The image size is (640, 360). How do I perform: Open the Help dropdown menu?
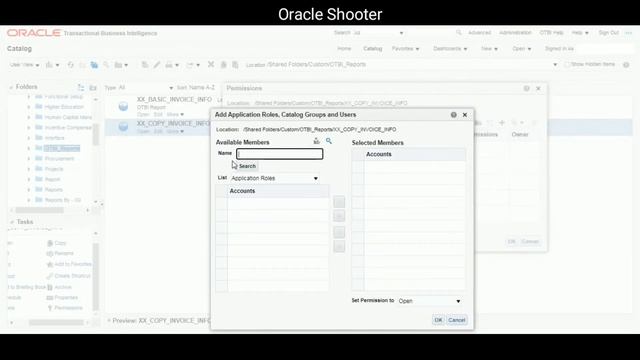580,33
